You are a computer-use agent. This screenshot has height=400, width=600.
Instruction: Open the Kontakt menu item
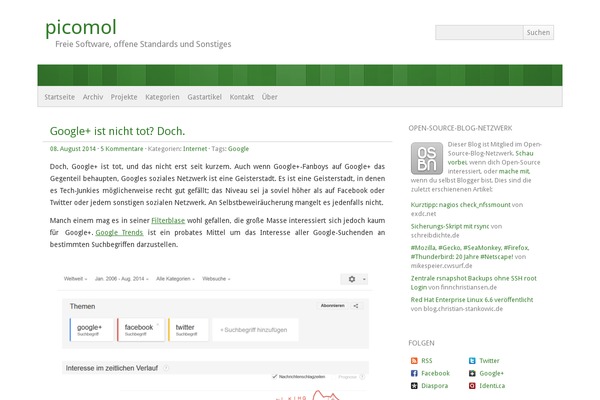coord(242,97)
